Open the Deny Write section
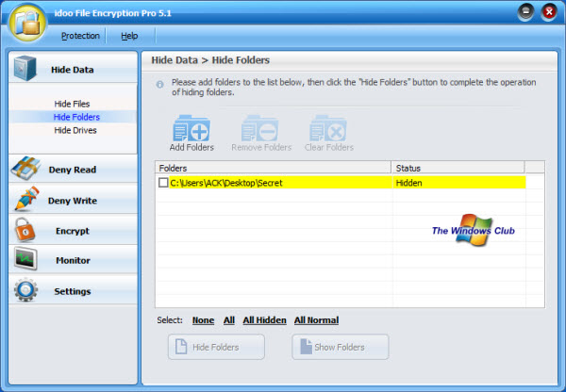The height and width of the screenshot is (392, 566). click(73, 200)
